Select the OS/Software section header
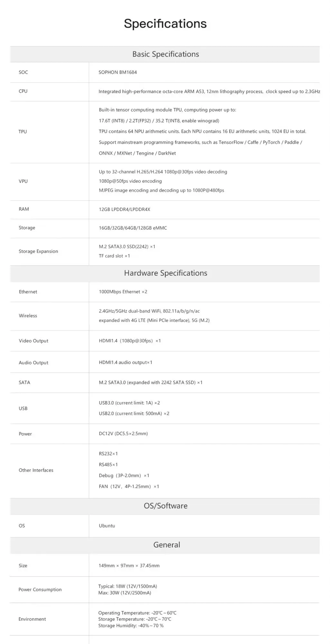 [165, 506]
